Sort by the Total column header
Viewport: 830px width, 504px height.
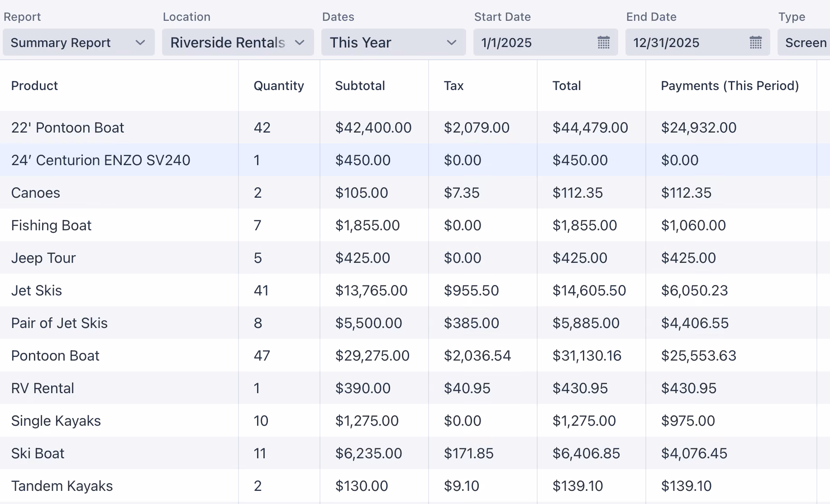(567, 86)
